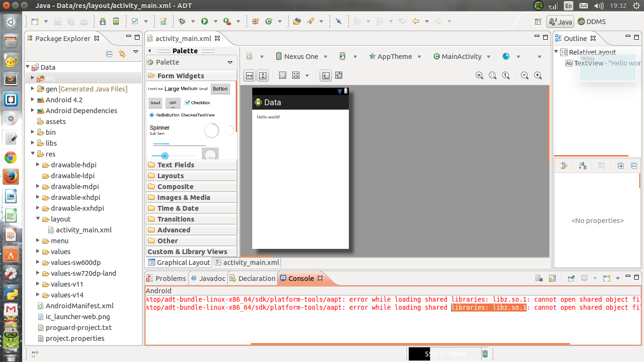Open the Nexus One device dropdown

301,57
